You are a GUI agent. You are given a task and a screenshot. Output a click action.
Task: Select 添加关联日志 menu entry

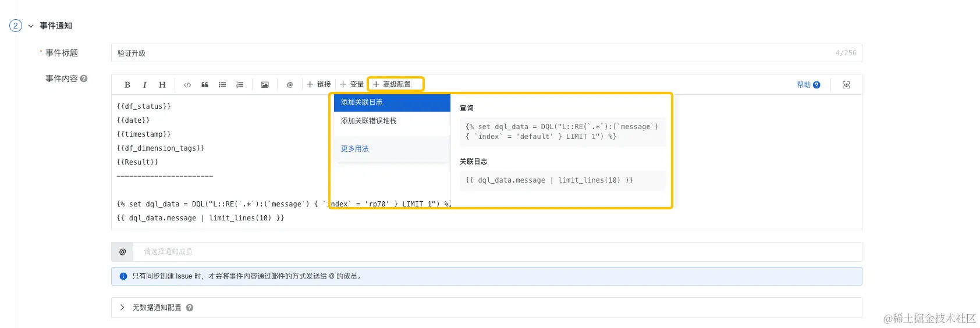pos(392,102)
